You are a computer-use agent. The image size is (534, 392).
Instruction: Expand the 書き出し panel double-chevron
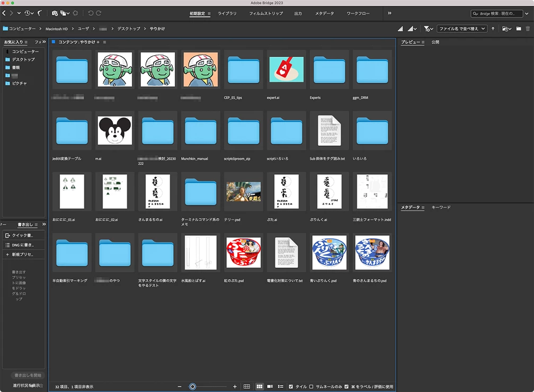pos(44,224)
